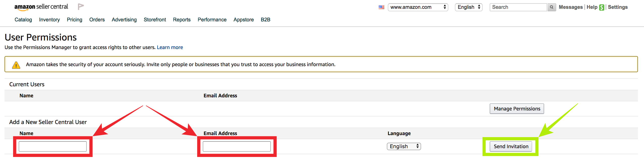Focus the new user Email Address field
The image size is (644, 160).
(x=237, y=146)
